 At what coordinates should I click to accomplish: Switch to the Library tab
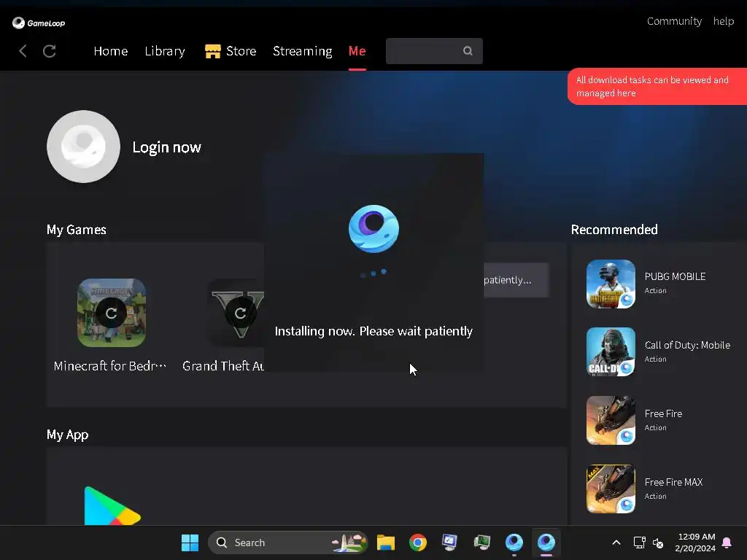pyautogui.click(x=165, y=51)
